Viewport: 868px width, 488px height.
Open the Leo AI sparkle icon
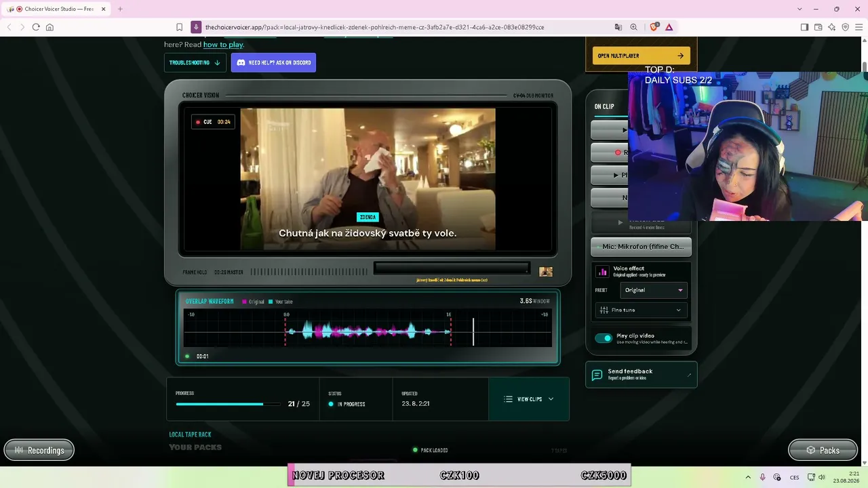click(831, 27)
